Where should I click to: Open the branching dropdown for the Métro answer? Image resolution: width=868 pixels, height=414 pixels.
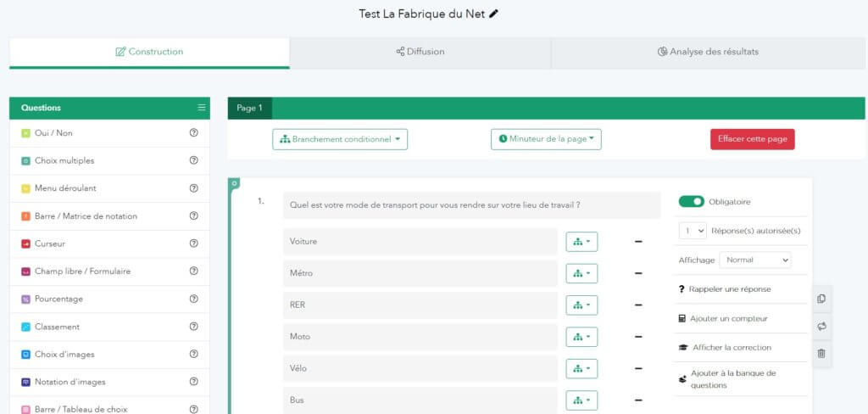581,273
